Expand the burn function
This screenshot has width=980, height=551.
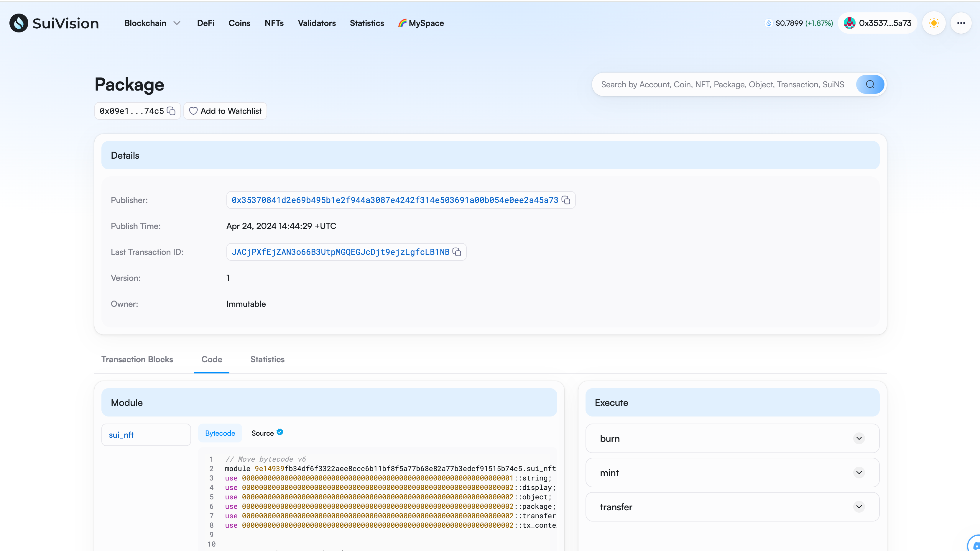[x=732, y=438]
